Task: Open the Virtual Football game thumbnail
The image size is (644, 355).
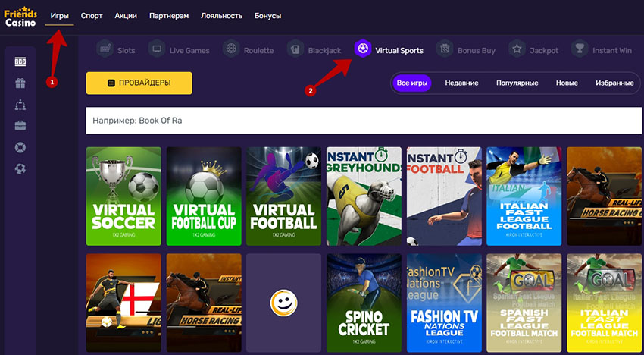Action: coord(284,196)
